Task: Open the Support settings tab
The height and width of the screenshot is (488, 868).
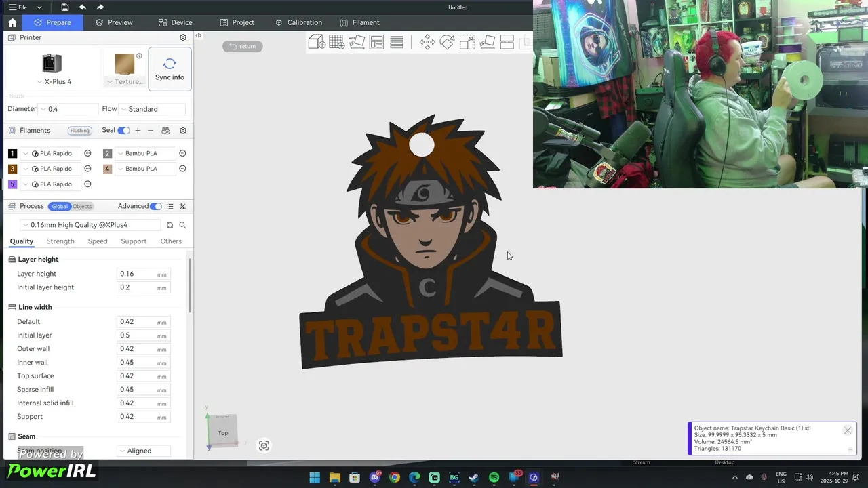Action: [x=134, y=241]
